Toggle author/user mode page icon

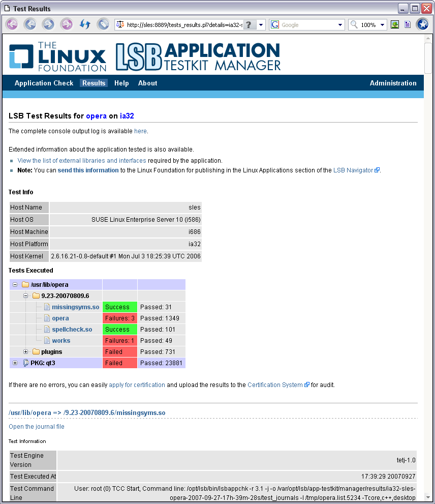(408, 24)
